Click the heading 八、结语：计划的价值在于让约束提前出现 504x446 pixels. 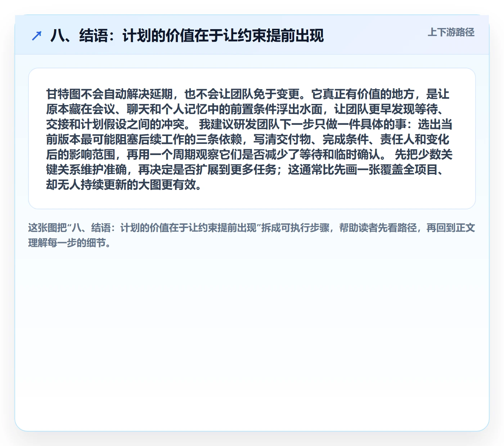[187, 36]
